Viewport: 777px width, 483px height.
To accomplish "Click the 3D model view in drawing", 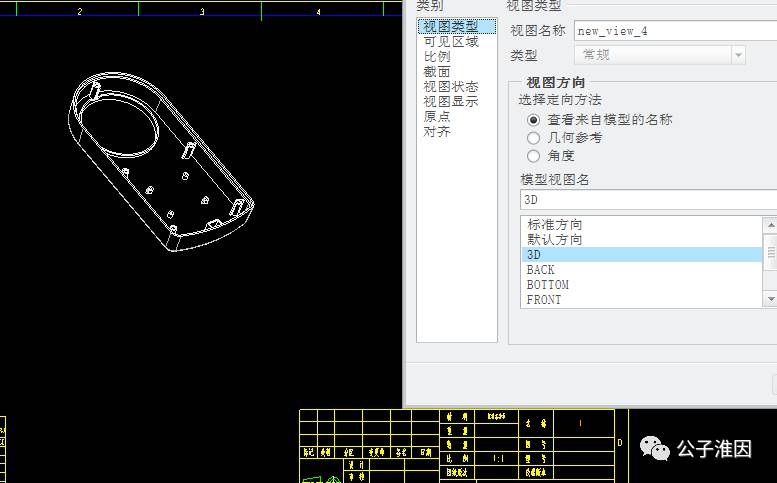I will pos(161,162).
